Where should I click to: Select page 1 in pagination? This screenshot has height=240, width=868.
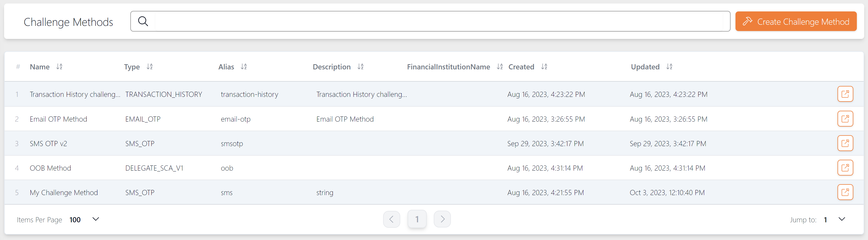tap(417, 219)
